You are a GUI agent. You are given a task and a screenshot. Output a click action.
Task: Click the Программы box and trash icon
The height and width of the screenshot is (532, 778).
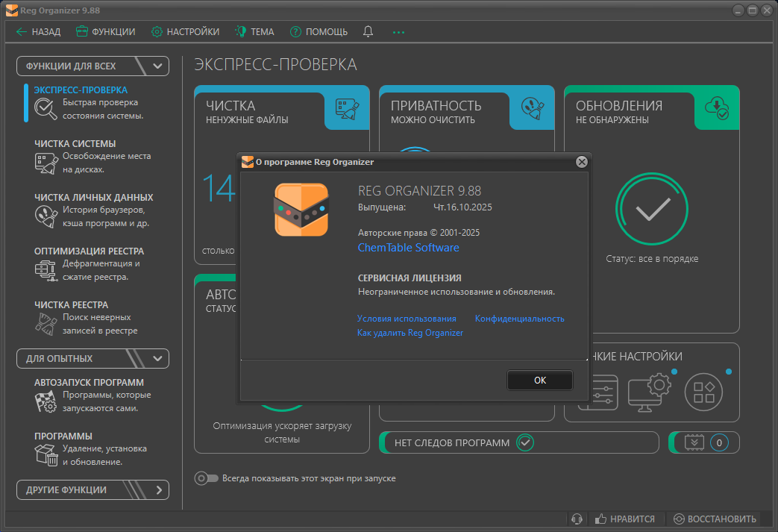(x=46, y=455)
